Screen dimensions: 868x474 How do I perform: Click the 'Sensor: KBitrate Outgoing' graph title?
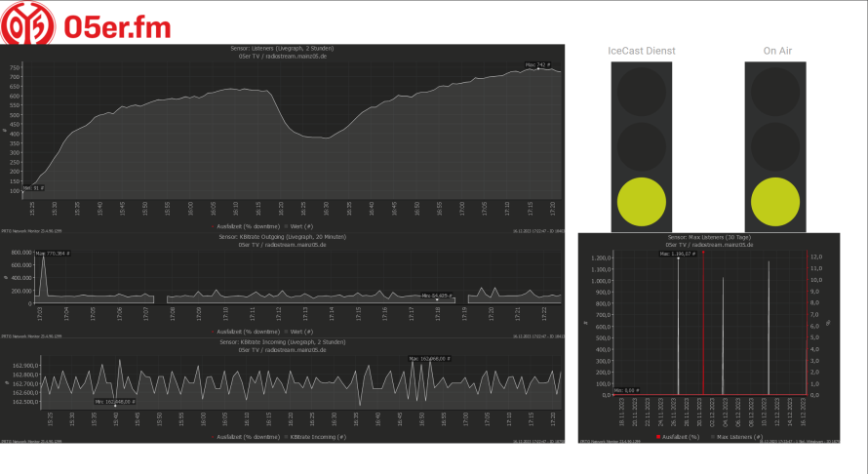[283, 237]
